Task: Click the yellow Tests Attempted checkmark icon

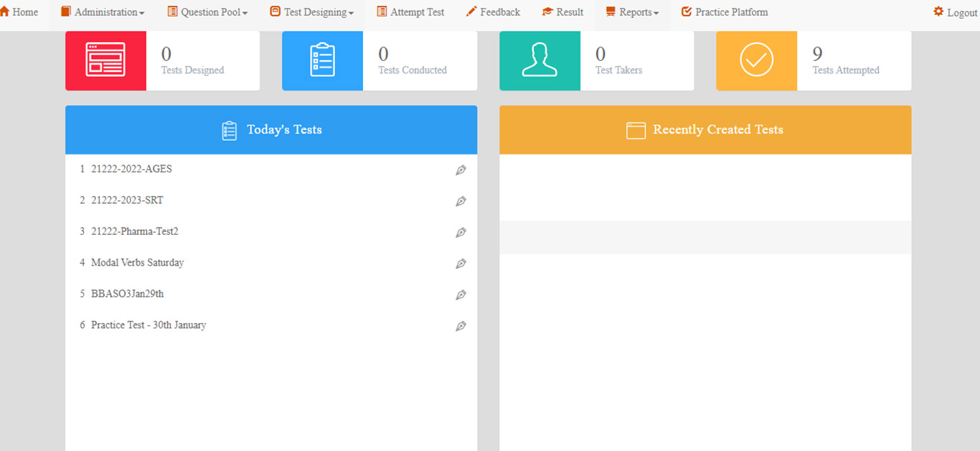Action: pos(756,60)
